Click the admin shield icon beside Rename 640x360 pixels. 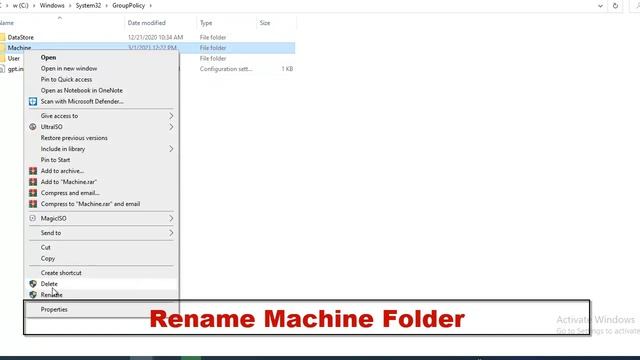(x=33, y=294)
